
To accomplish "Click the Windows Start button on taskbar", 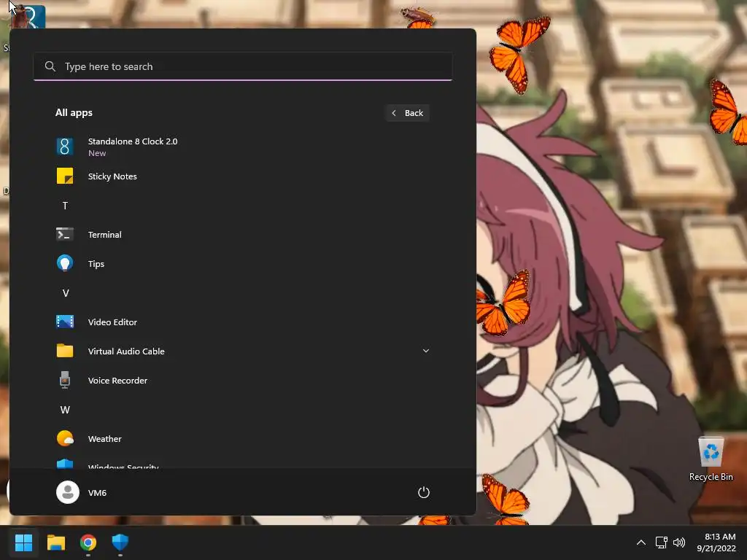I will click(23, 542).
